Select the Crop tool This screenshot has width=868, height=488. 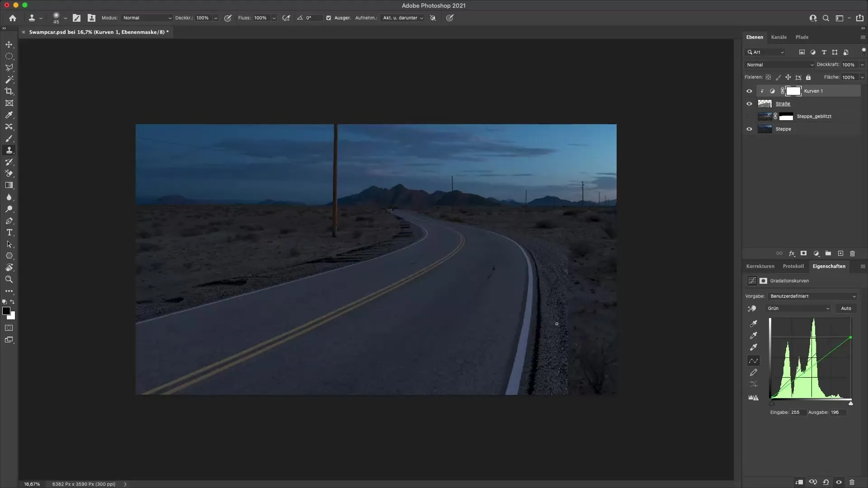[9, 91]
